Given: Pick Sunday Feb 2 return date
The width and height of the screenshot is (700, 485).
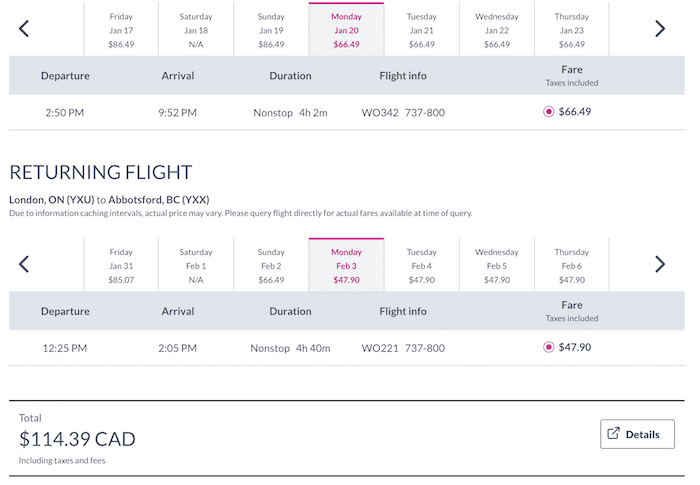Looking at the screenshot, I should point(271,265).
